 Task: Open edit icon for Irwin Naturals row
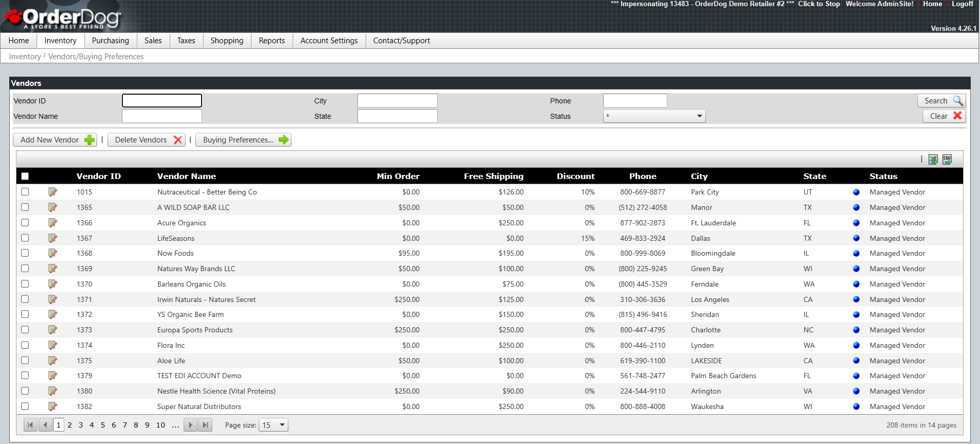(52, 299)
